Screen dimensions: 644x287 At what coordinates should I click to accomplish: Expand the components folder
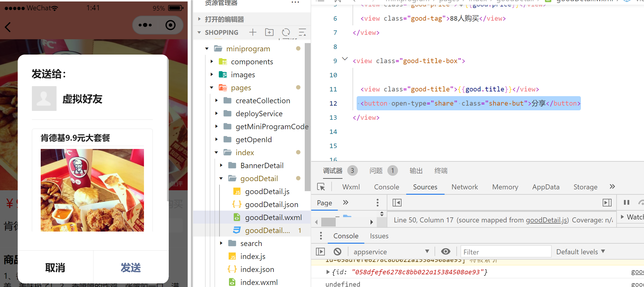212,62
